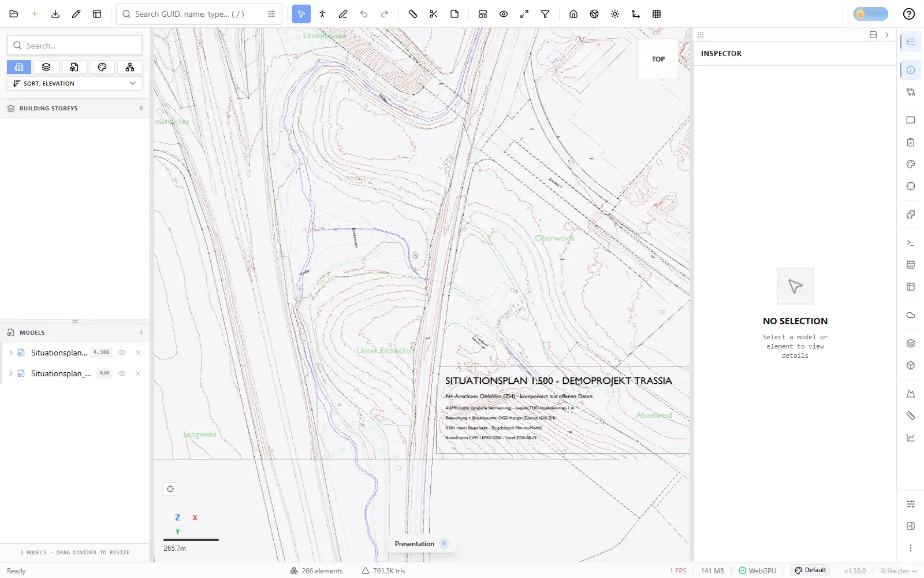
Task: Select the measure ruler tool
Action: (x=413, y=14)
